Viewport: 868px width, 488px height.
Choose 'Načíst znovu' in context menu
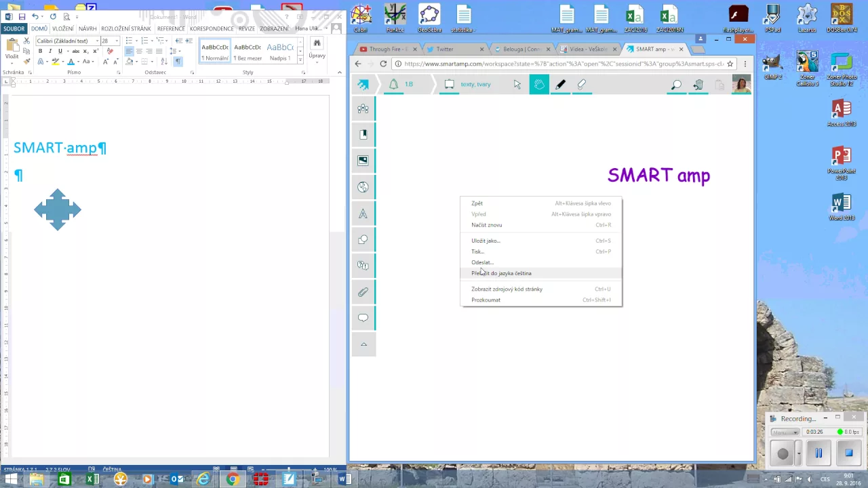(x=541, y=225)
